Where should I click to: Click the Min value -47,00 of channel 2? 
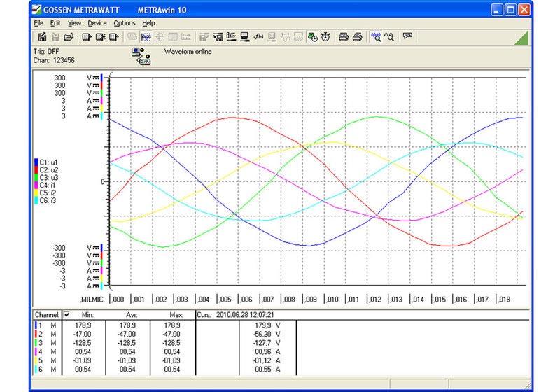click(x=82, y=334)
